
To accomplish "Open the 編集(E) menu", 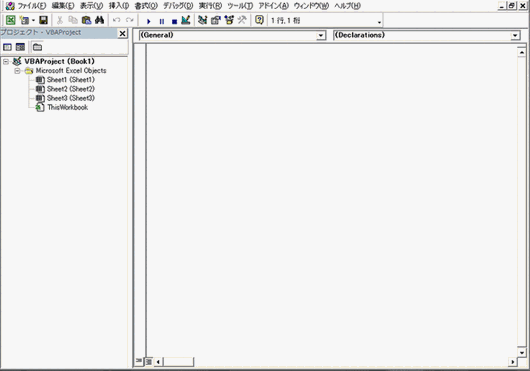I will click(63, 6).
